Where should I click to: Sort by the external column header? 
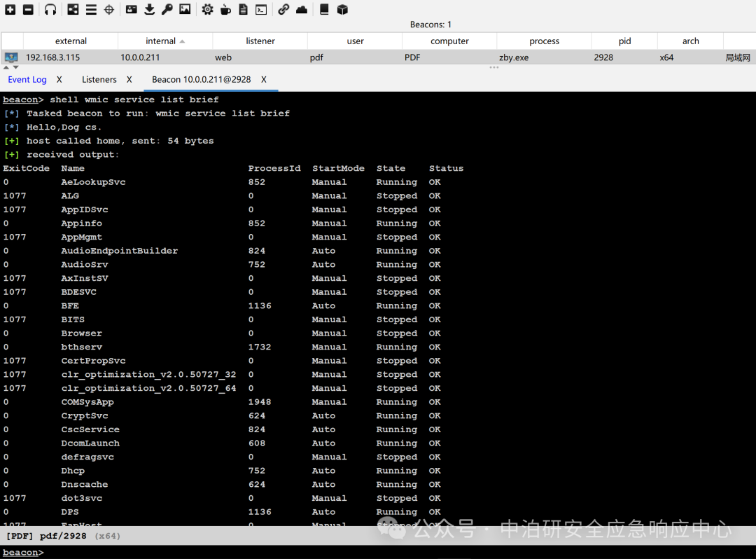click(71, 41)
